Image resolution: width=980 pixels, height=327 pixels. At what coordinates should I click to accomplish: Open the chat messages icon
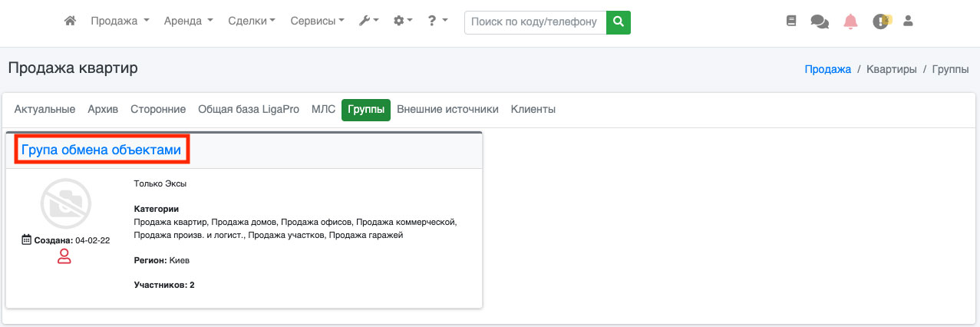(819, 22)
